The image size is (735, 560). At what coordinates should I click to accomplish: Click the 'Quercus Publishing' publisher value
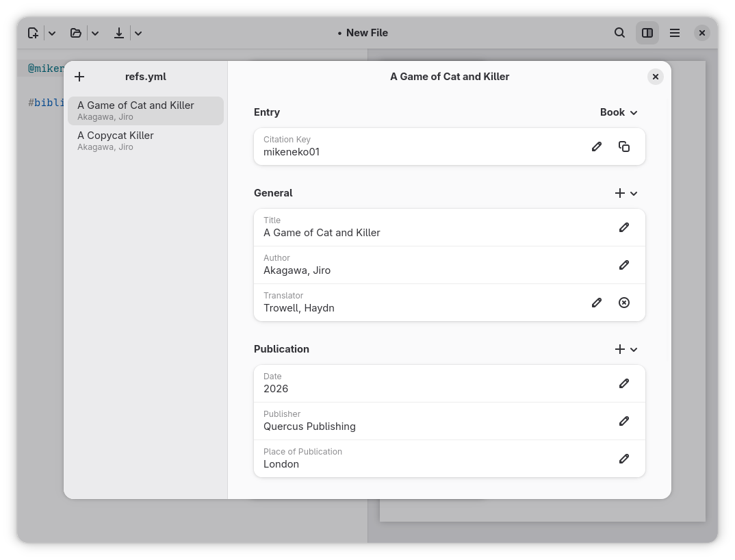tap(309, 427)
